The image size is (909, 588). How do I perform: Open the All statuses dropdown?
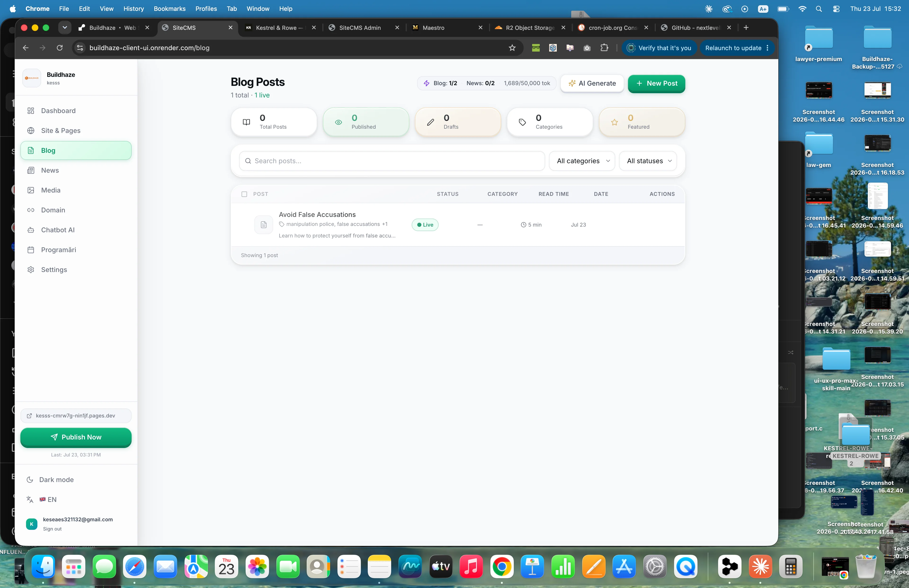(x=648, y=161)
